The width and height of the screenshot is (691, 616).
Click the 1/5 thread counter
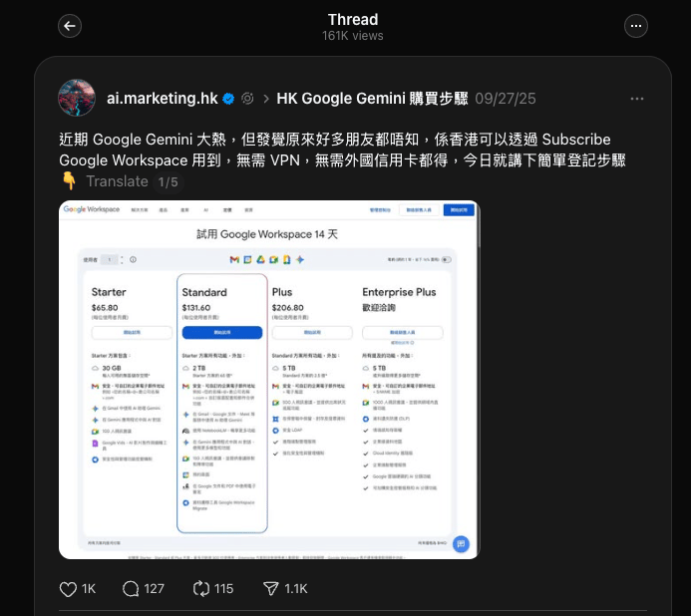coord(168,182)
